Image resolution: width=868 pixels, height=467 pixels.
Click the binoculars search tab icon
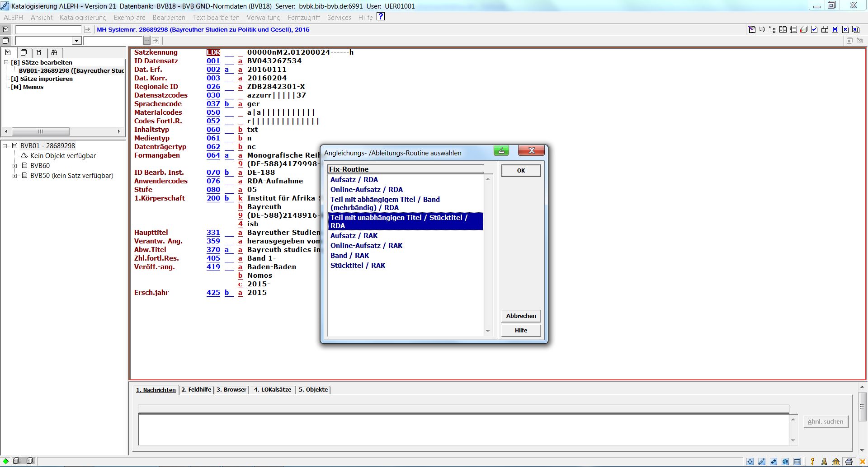coord(54,52)
